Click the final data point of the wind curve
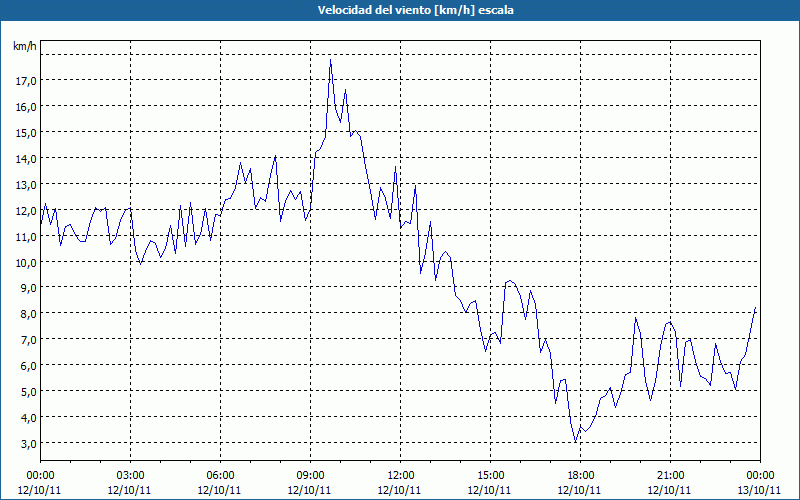 (755, 308)
